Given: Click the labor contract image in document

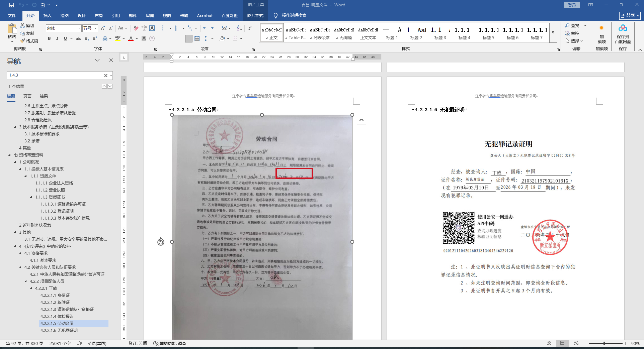Looking at the screenshot, I should pos(262,227).
